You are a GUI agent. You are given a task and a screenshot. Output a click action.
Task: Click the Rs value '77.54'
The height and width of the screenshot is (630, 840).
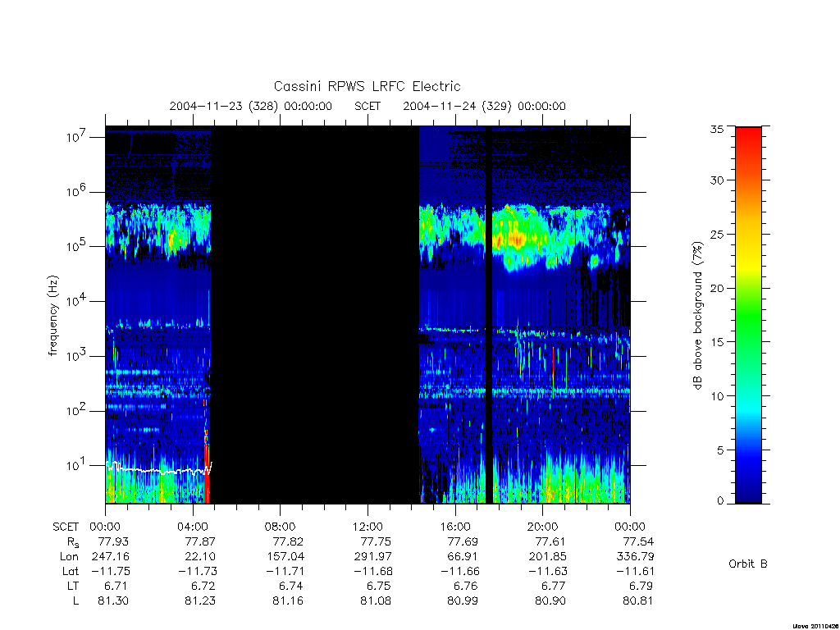(x=638, y=541)
